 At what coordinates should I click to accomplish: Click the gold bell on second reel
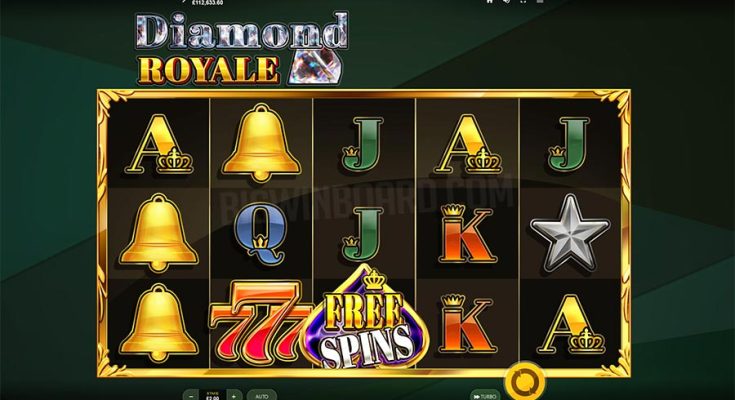[261, 143]
